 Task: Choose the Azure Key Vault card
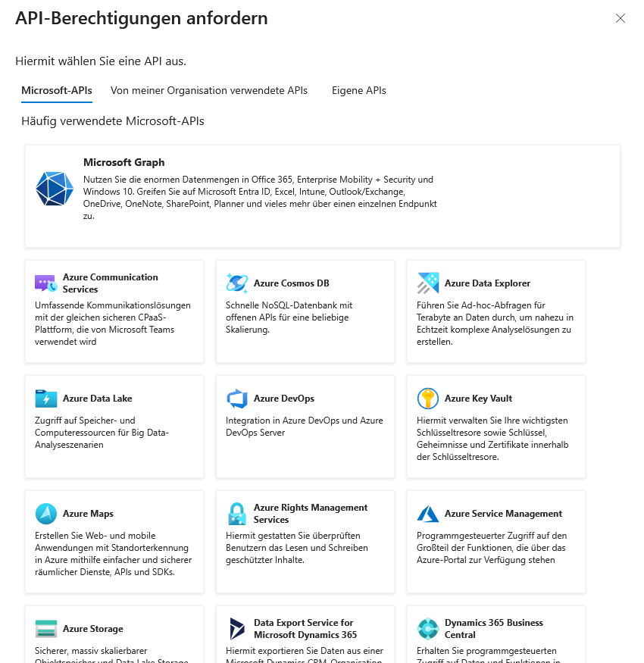click(496, 427)
